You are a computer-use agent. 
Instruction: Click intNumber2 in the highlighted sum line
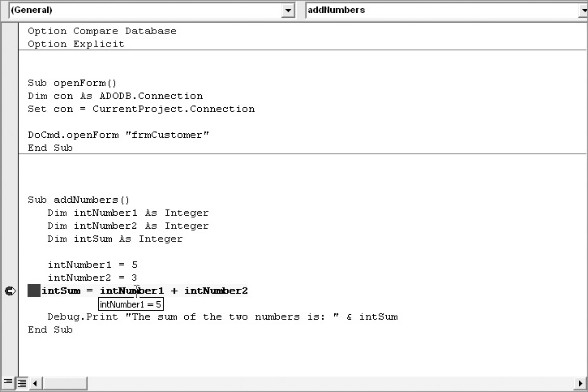coord(216,291)
